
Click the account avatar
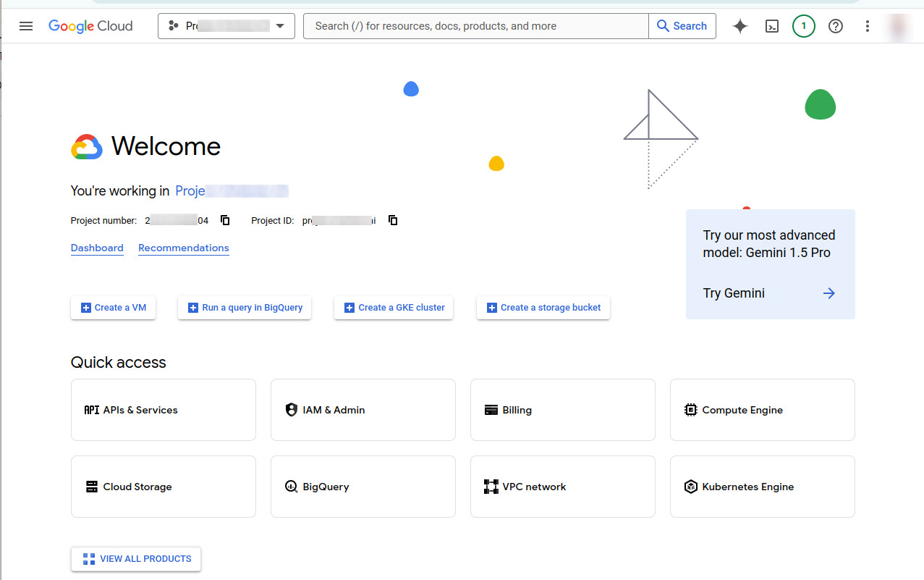tap(899, 27)
